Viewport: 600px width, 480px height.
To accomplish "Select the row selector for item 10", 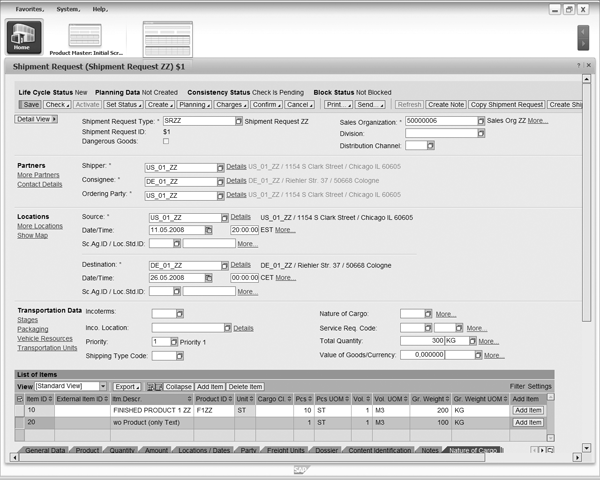I will click(x=20, y=409).
